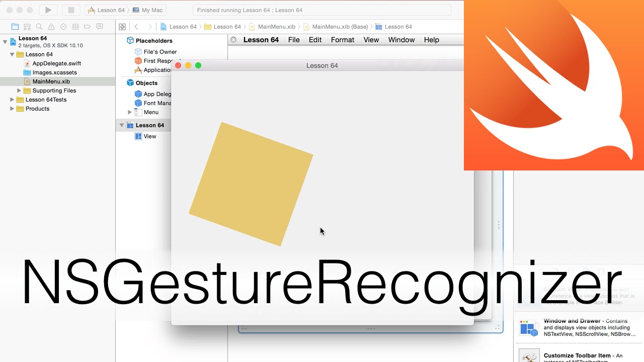
Task: Collapse the Lesson 64 folder group triangle
Action: point(12,54)
